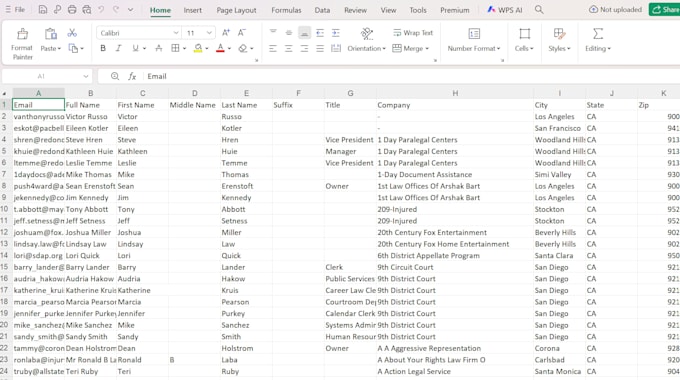This screenshot has height=380, width=680.
Task: Switch to the View tab
Action: tap(388, 10)
